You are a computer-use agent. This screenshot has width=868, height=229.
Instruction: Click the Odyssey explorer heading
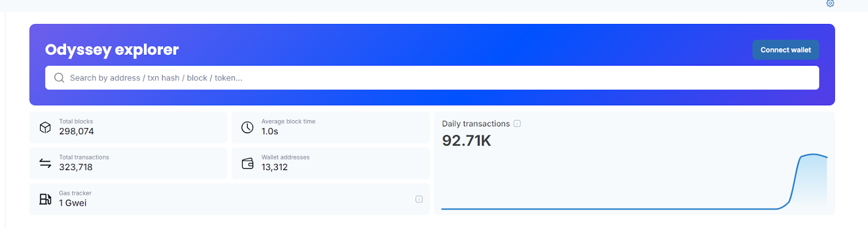(x=112, y=50)
